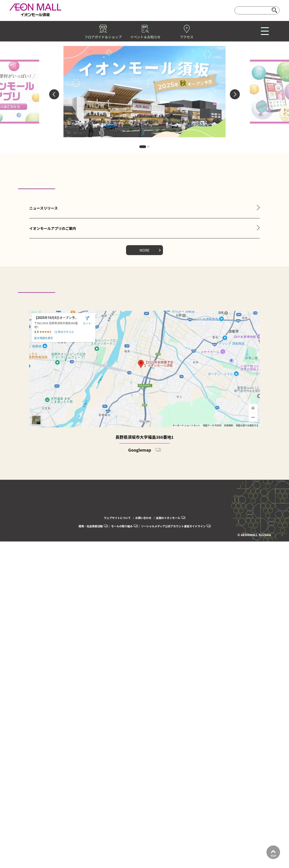Viewport: 289px width, 868px height.
Task: Switch map to satellite view thumbnail
Action: [36, 420]
